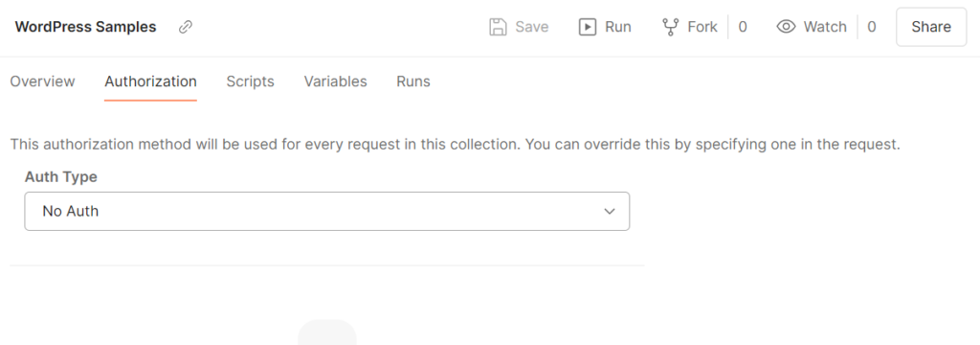980x345 pixels.
Task: Open the Overview tab
Action: point(42,81)
